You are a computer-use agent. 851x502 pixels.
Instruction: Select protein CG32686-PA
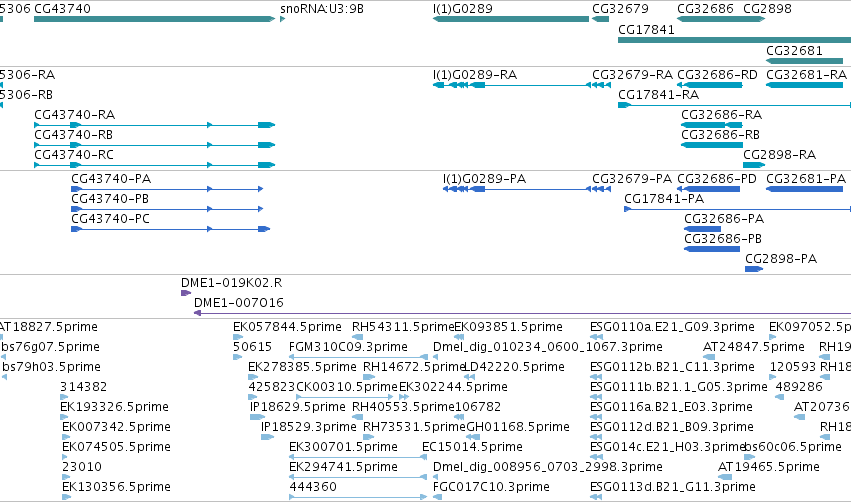702,229
